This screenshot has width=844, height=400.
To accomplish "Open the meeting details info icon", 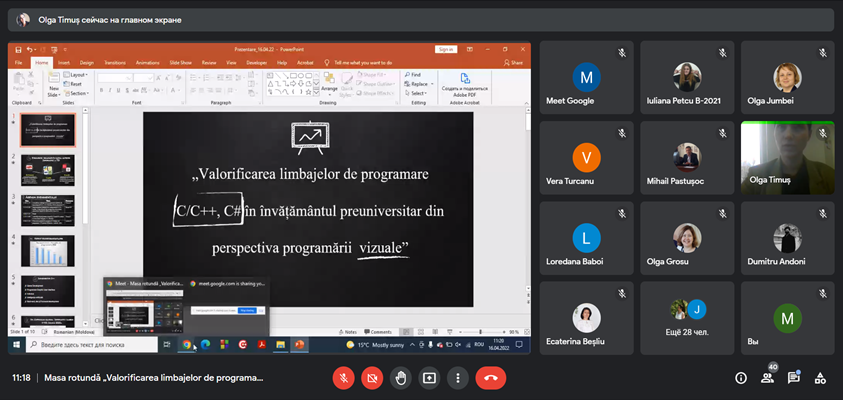I will [x=741, y=378].
